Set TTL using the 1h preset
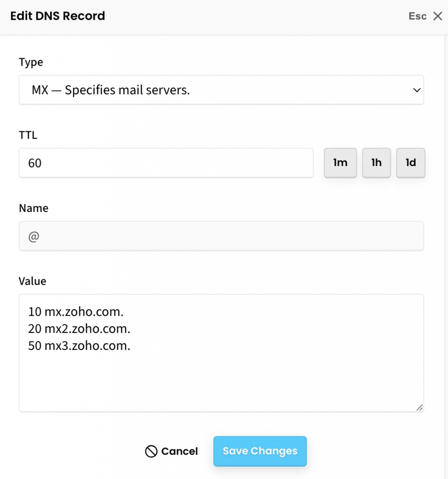Viewport: 448px width, 479px height. (376, 163)
